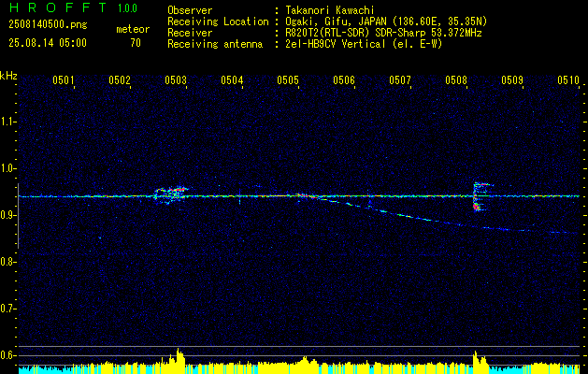Click the R820T2(RTL-SDR) SDR-Sharp 53.372MHz text
Viewport: 588px width, 374px height.
click(383, 33)
